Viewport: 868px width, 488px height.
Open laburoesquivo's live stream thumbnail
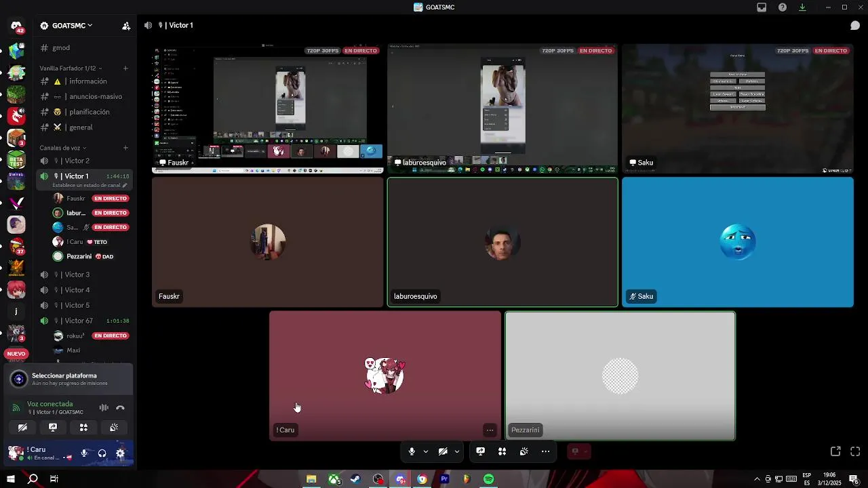[502, 108]
